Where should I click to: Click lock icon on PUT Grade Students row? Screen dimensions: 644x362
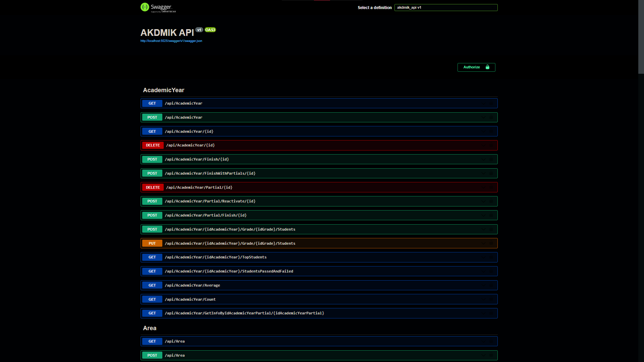coord(491,243)
